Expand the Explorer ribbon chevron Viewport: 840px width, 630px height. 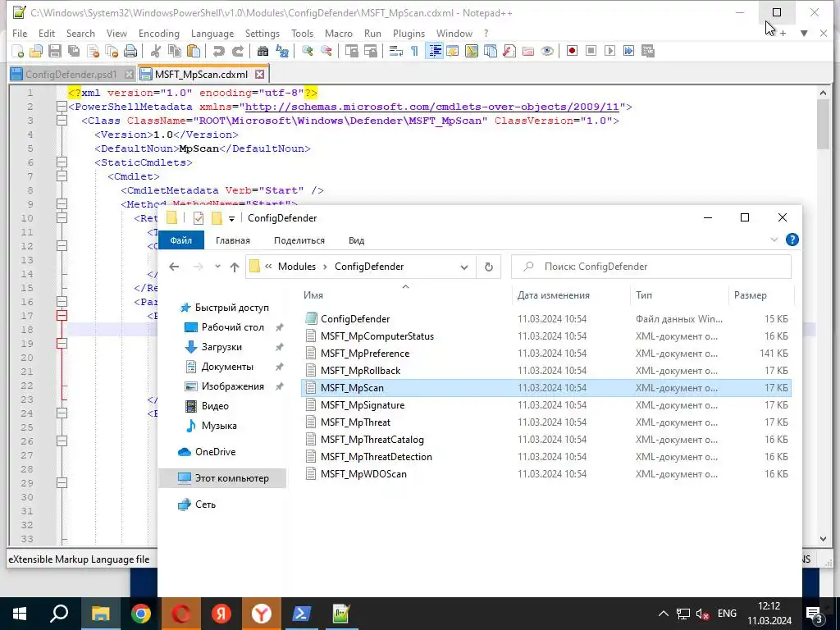point(774,240)
